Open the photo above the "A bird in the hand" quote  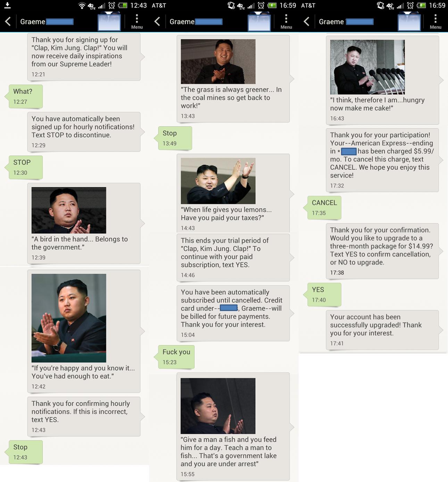tap(69, 210)
